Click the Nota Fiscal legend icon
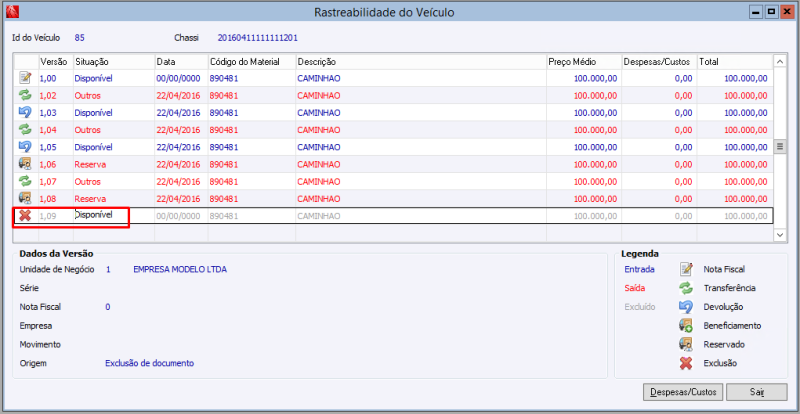 [x=686, y=269]
